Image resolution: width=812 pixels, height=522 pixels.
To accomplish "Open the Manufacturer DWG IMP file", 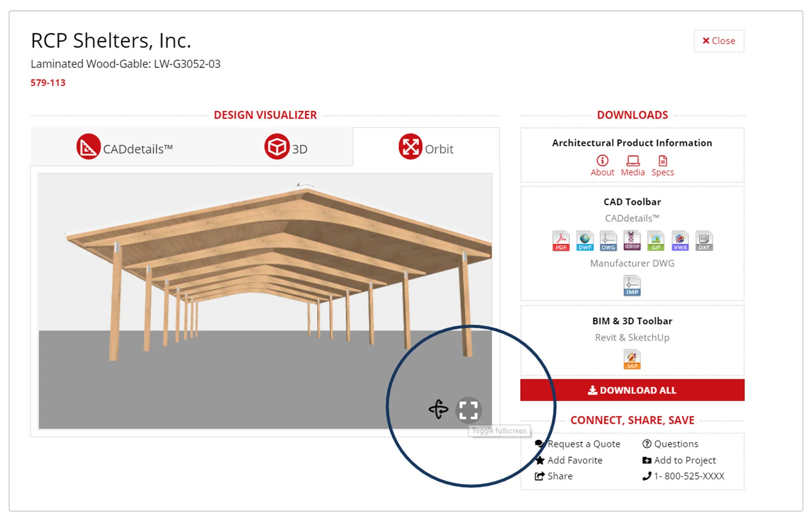I will 632,285.
